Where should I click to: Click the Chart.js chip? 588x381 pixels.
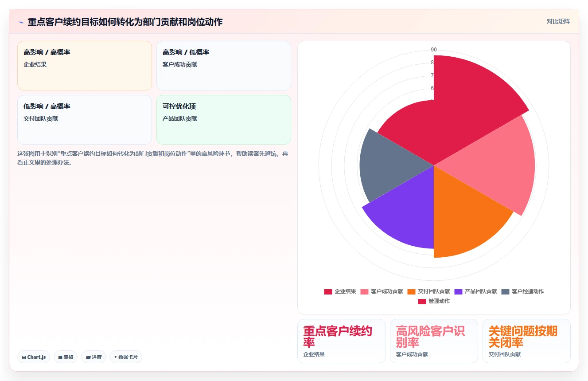[34, 357]
